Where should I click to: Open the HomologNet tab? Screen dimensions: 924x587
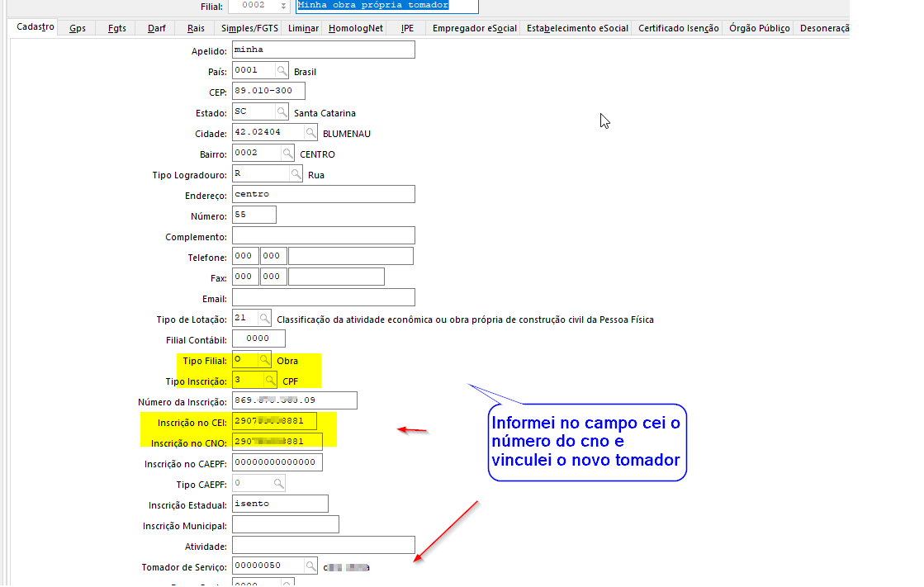pos(355,28)
